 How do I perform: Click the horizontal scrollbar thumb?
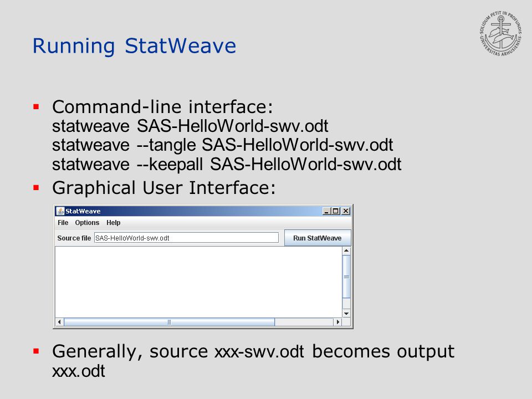click(170, 321)
